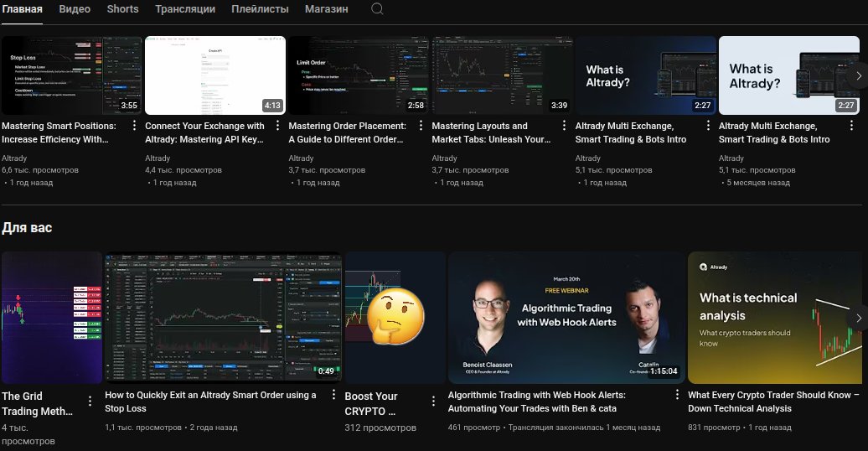
Task: Click Трансляция закончилась 1 месяц назад text
Action: (x=584, y=428)
